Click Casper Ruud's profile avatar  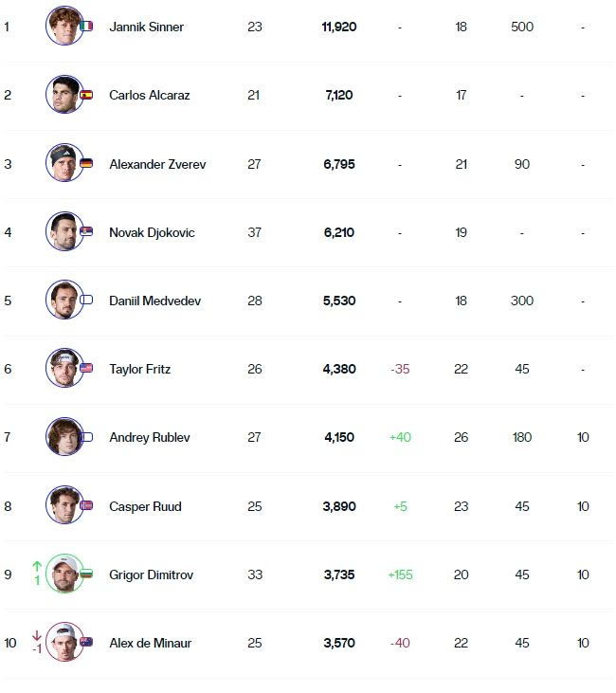[63, 504]
